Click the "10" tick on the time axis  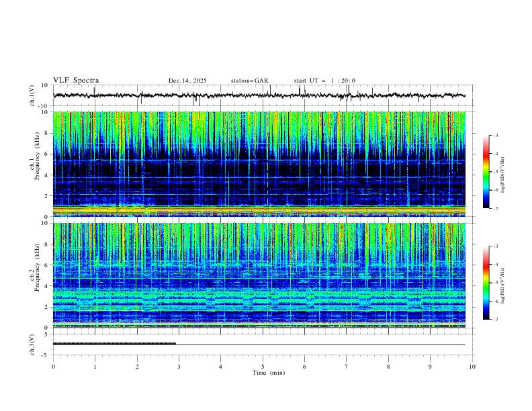point(472,367)
